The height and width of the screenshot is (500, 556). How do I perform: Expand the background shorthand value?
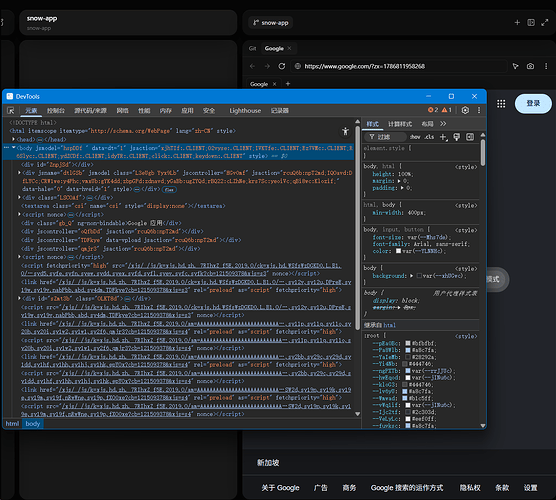(411, 276)
